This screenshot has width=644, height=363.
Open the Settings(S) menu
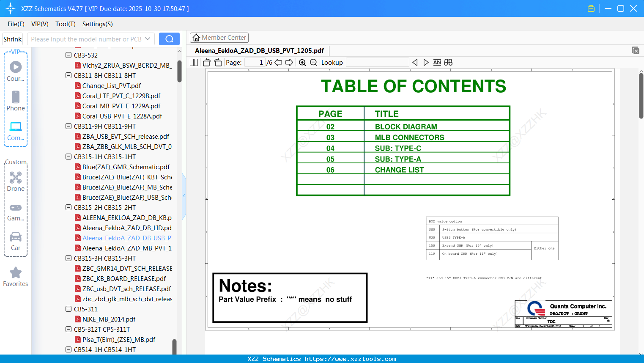pyautogui.click(x=98, y=24)
